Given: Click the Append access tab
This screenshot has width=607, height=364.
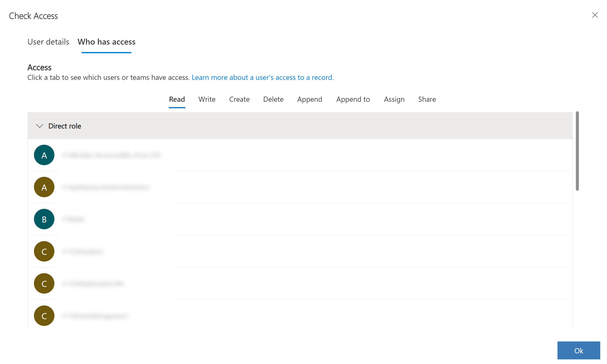Looking at the screenshot, I should (310, 99).
